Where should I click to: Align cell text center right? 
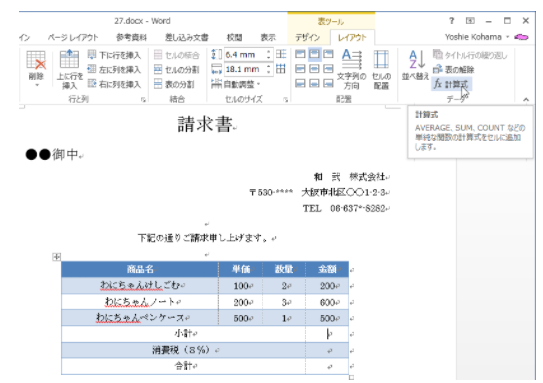point(328,69)
